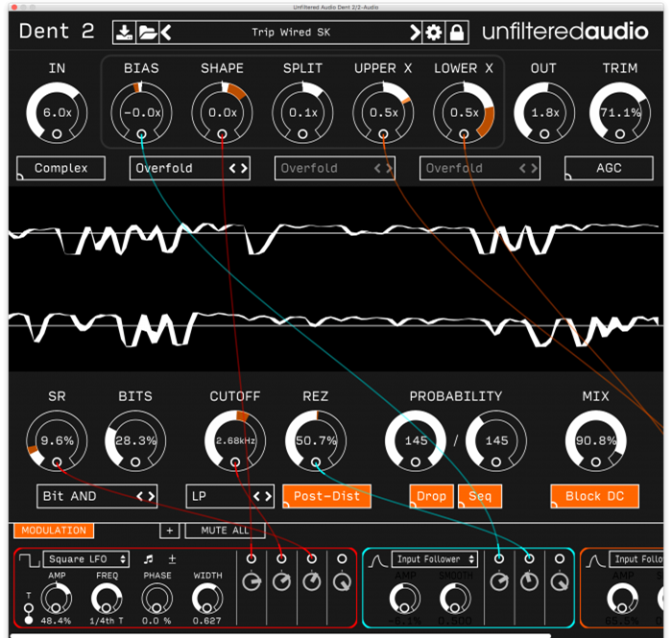672x638 pixels.
Task: Click the modulation port under SPLIT knob
Action: click(302, 134)
